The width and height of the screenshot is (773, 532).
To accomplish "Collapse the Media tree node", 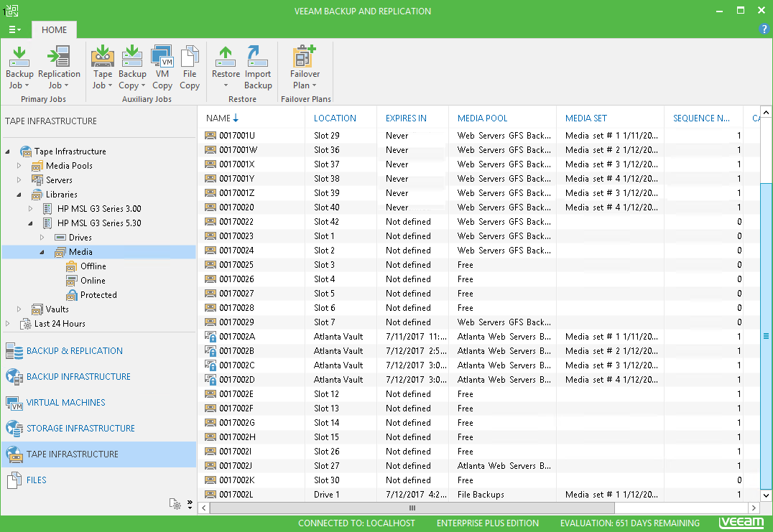I will 42,252.
